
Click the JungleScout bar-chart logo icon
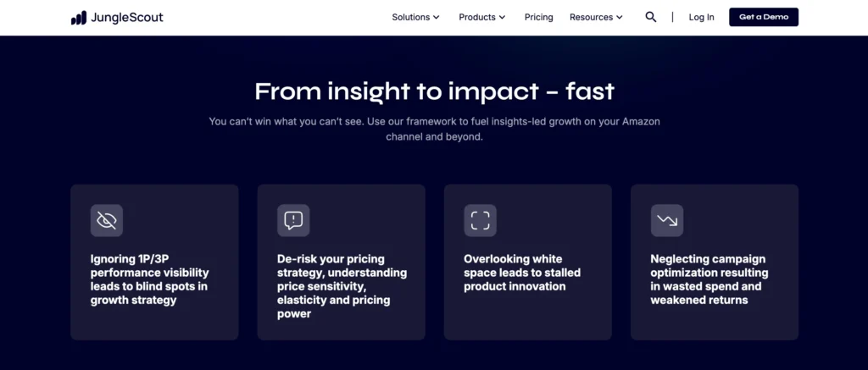(x=79, y=17)
